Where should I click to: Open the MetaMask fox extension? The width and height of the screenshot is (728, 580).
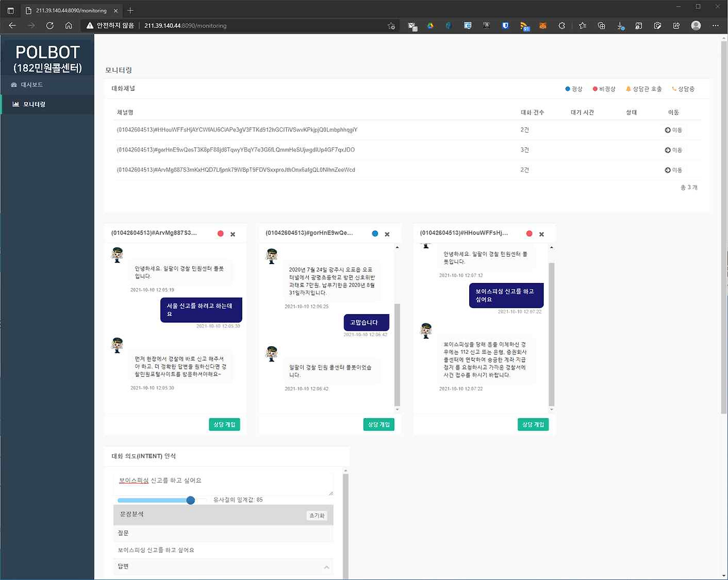[543, 26]
